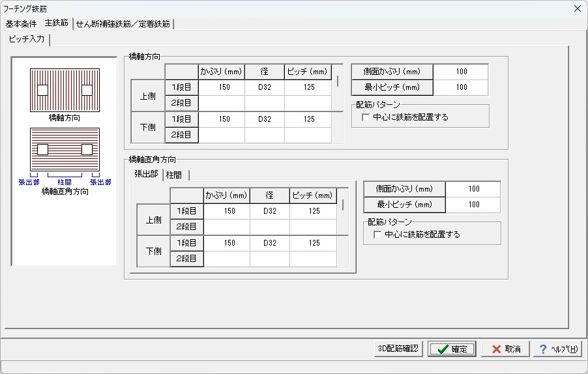Click 上側 row header in 橋軸方向 table
Viewport: 588px width, 374px height.
pyautogui.click(x=148, y=96)
